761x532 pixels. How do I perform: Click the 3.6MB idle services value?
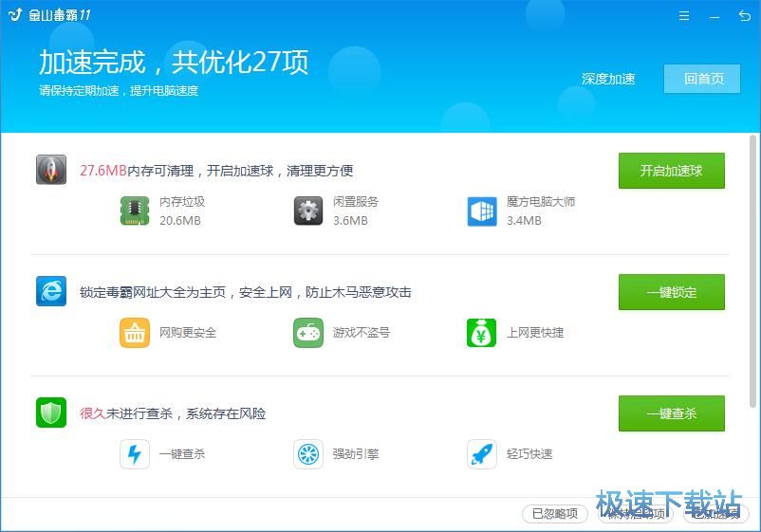pyautogui.click(x=350, y=221)
